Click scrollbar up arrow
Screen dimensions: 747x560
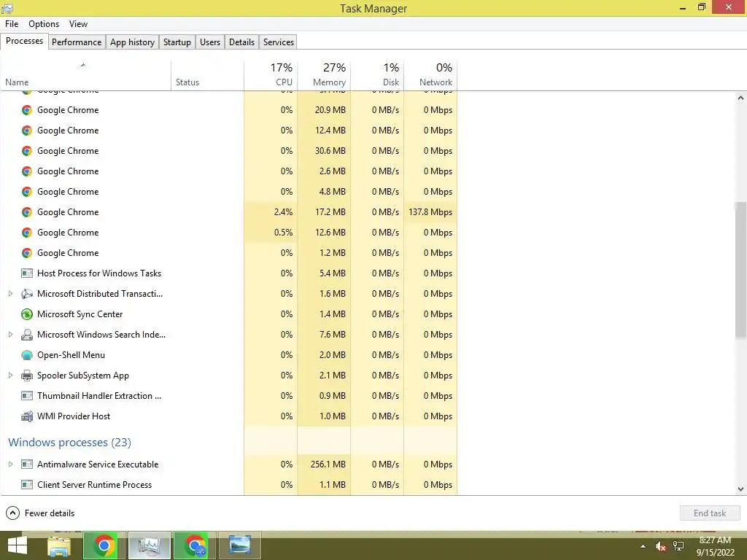pos(741,98)
